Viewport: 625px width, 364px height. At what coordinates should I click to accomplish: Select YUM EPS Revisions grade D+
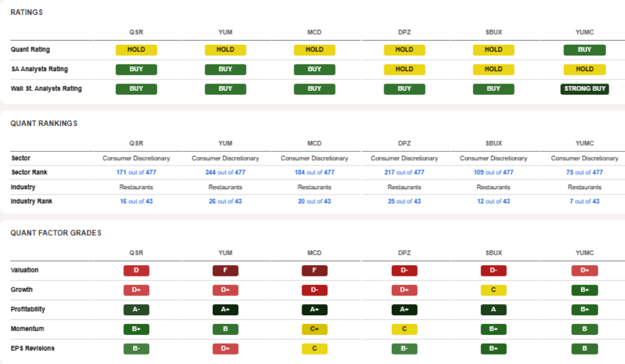pos(225,349)
